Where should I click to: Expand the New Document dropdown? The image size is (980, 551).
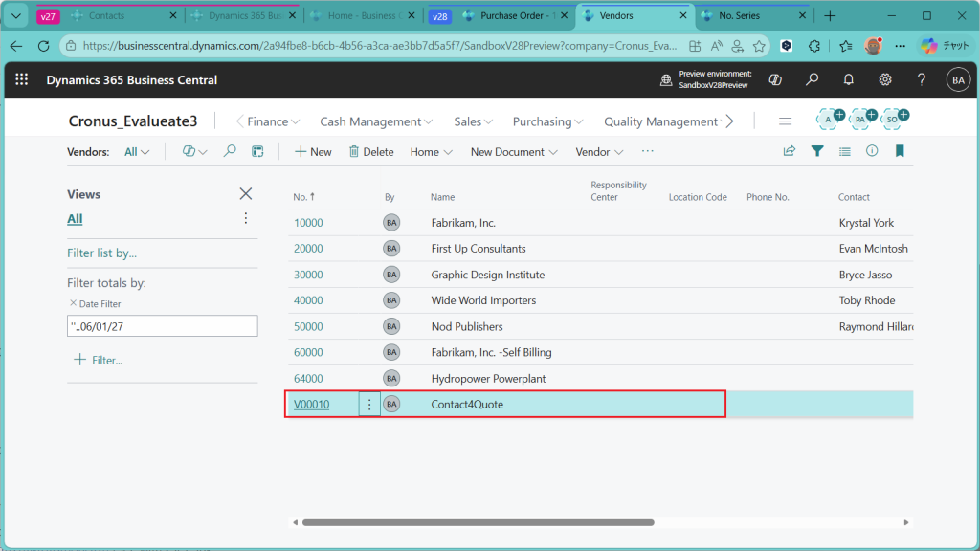tap(513, 152)
